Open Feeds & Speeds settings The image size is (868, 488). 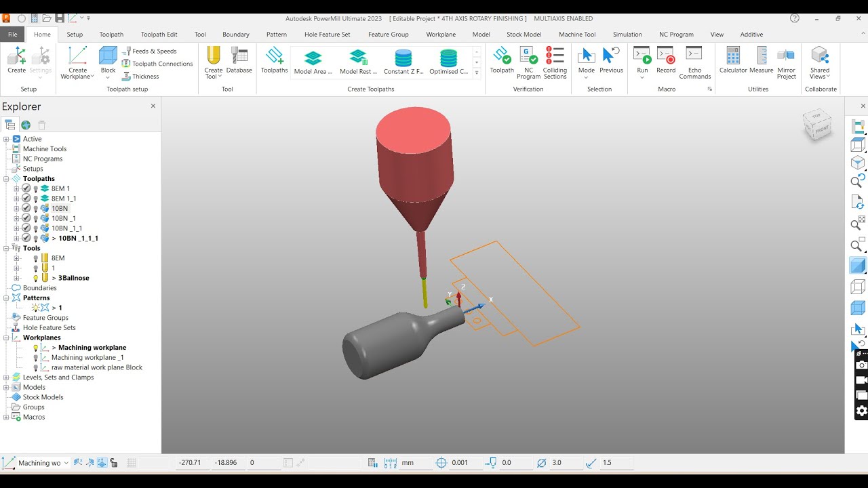pyautogui.click(x=149, y=51)
